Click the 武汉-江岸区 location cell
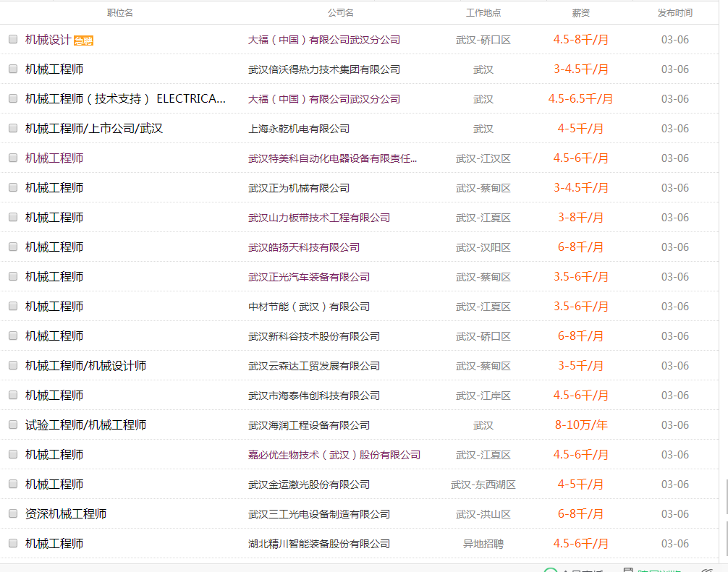Image resolution: width=728 pixels, height=572 pixels. point(483,396)
